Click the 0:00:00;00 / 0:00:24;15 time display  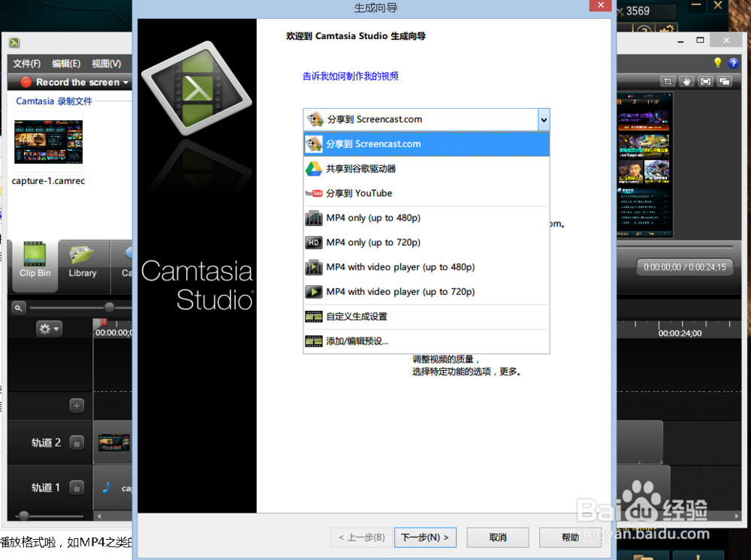[684, 267]
